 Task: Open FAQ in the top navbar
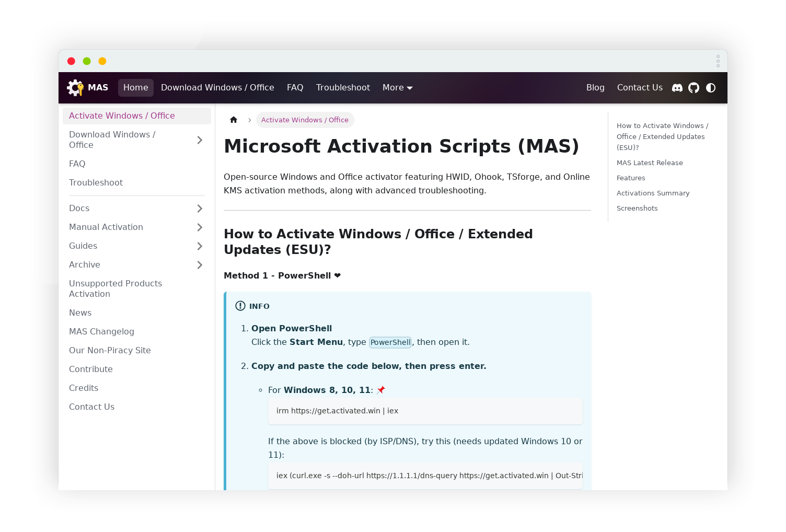tap(295, 88)
